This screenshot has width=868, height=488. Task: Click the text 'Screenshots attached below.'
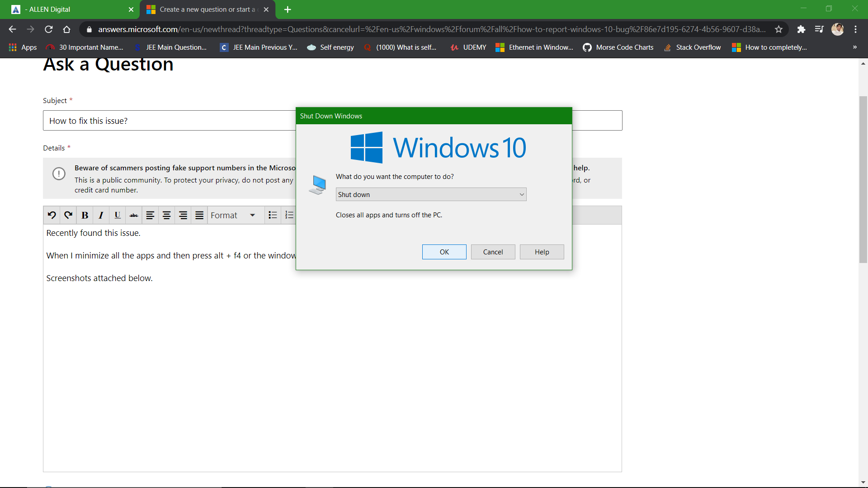[99, 278]
